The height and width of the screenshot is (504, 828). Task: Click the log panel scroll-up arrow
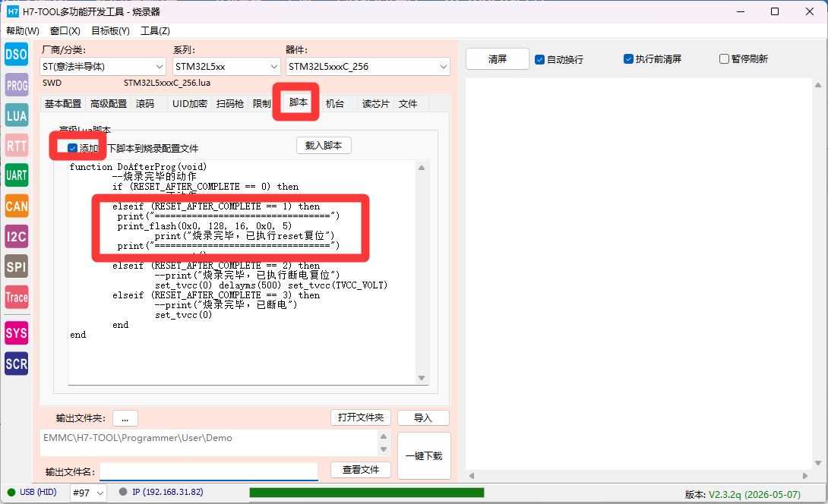818,85
